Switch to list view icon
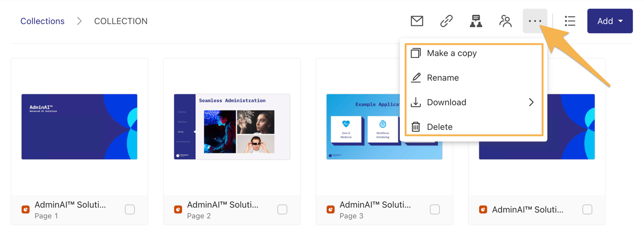This screenshot has width=644, height=234. point(570,21)
